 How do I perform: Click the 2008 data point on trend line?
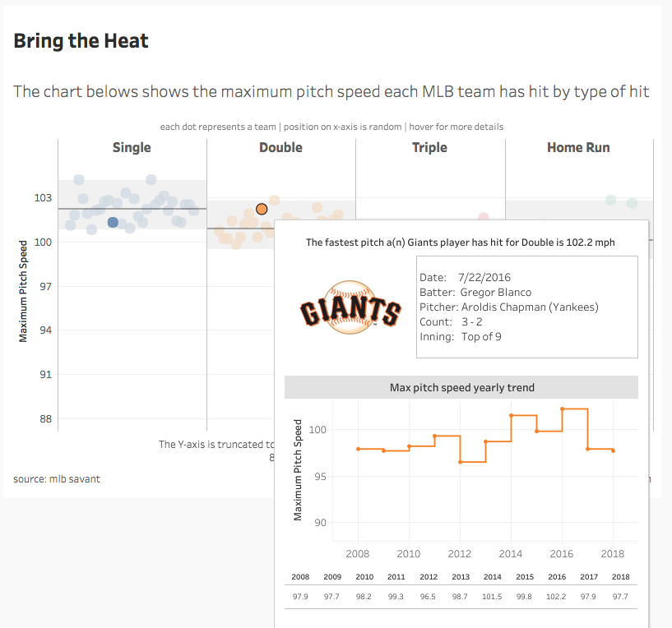coord(359,449)
